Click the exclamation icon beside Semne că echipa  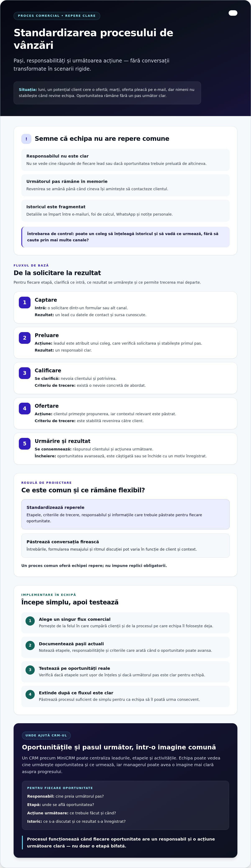(26, 139)
